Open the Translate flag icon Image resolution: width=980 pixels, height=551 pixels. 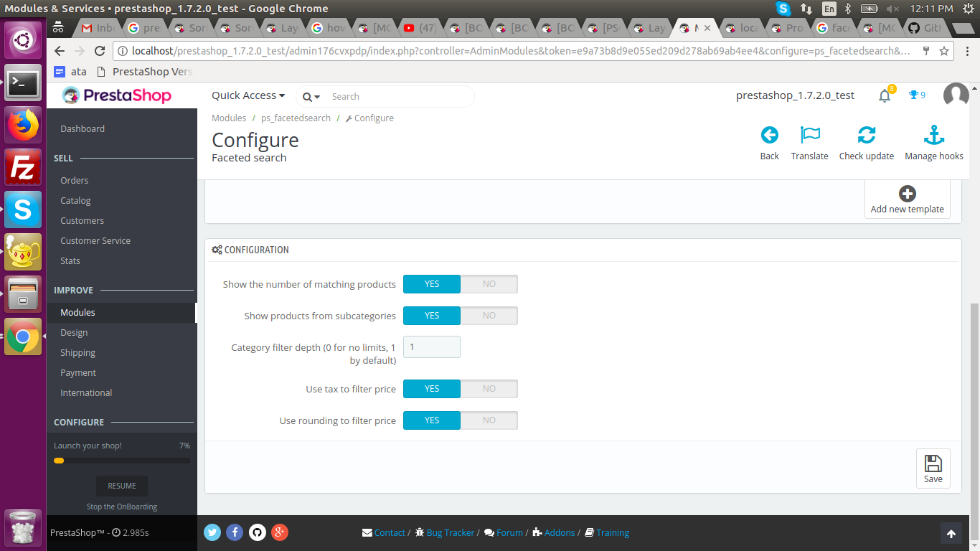pos(810,135)
